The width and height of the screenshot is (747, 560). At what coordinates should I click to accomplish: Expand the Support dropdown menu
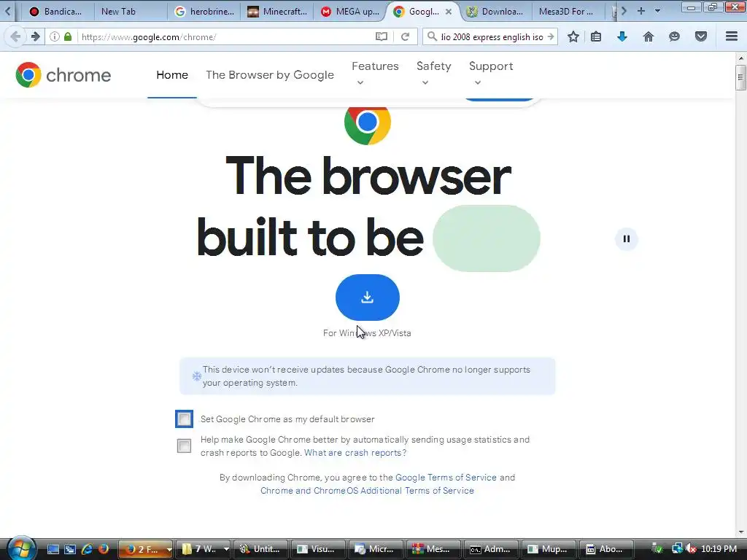tap(491, 73)
